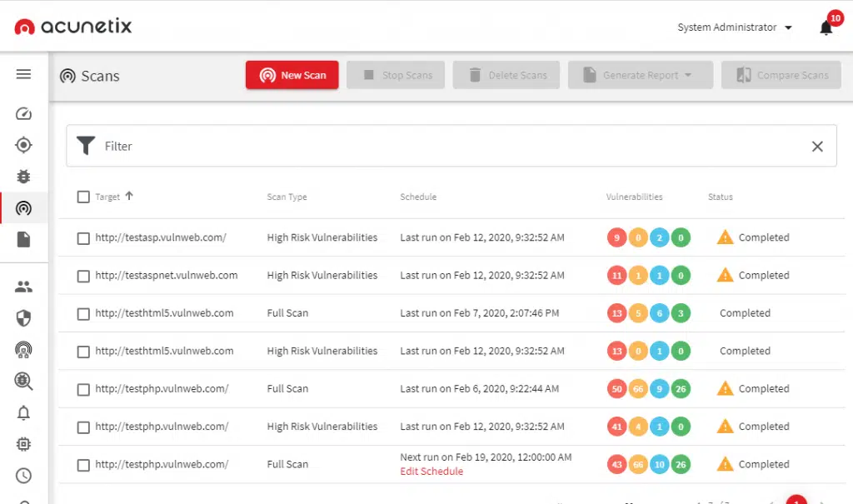Click the Target column header
Screen dimensions: 853x504
107,197
